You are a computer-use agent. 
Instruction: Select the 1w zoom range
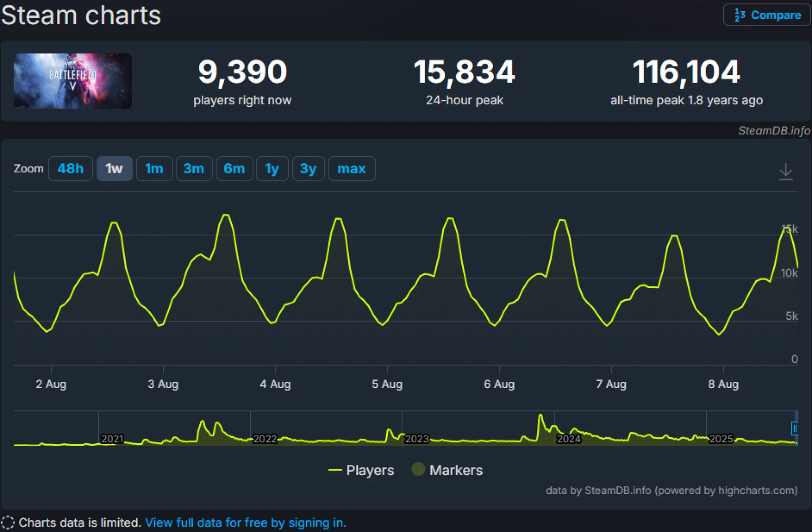114,169
